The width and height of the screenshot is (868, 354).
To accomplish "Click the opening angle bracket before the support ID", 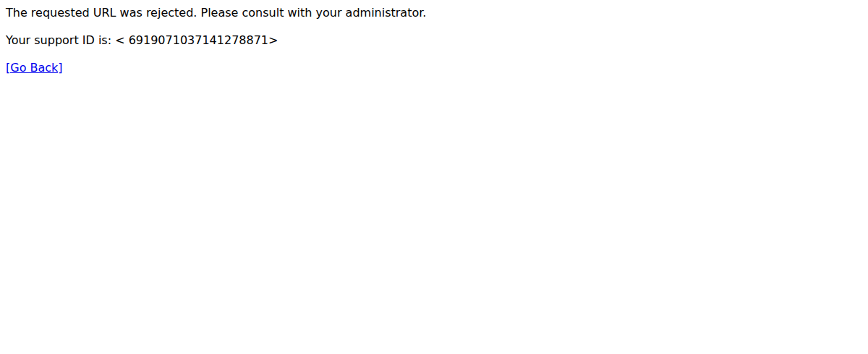I will coord(119,41).
